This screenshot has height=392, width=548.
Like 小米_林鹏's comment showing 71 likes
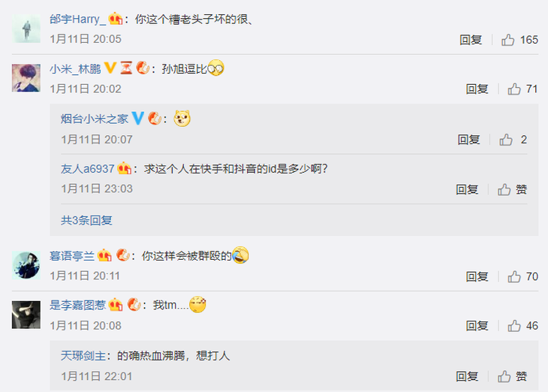click(x=514, y=89)
